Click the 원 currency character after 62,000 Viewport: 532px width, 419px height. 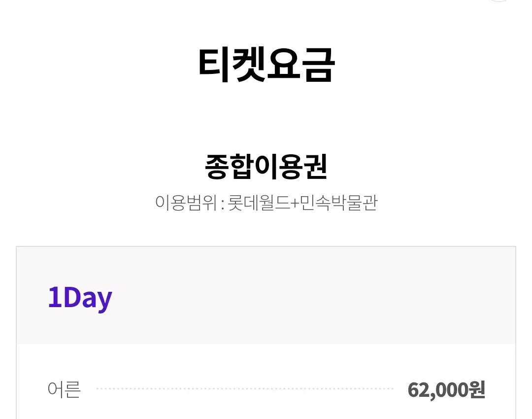[477, 390]
